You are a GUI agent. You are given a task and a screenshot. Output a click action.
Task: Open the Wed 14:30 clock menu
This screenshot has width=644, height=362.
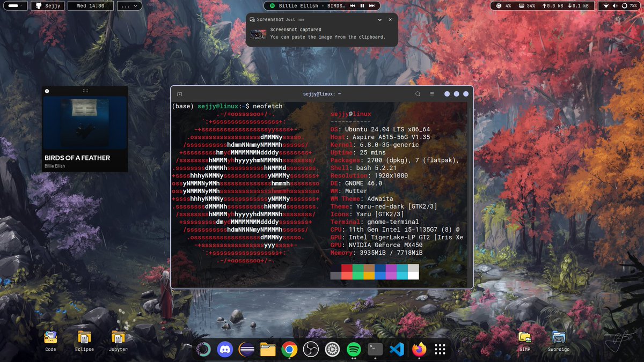tap(90, 6)
